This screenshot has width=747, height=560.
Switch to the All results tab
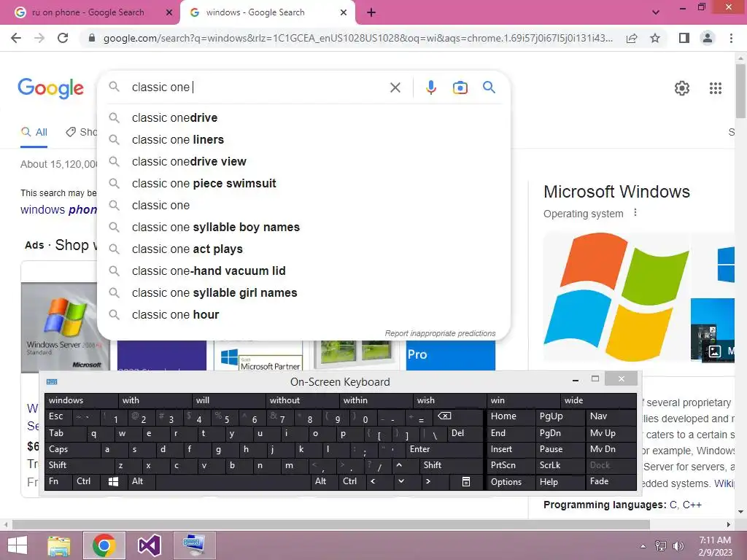34,133
